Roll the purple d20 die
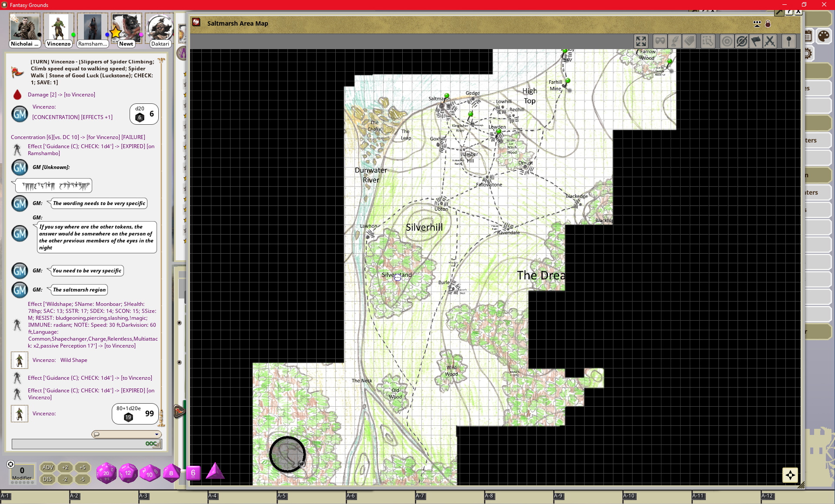 [x=106, y=473]
